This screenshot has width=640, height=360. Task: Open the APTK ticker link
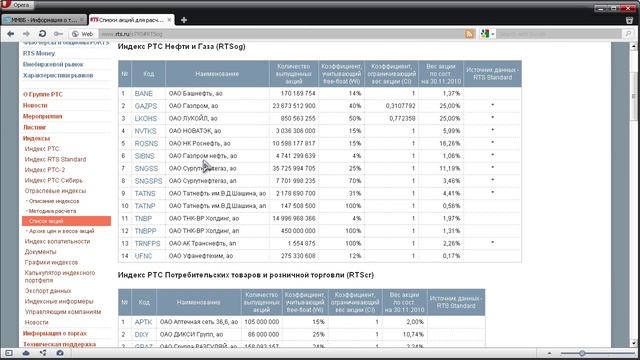click(x=143, y=322)
